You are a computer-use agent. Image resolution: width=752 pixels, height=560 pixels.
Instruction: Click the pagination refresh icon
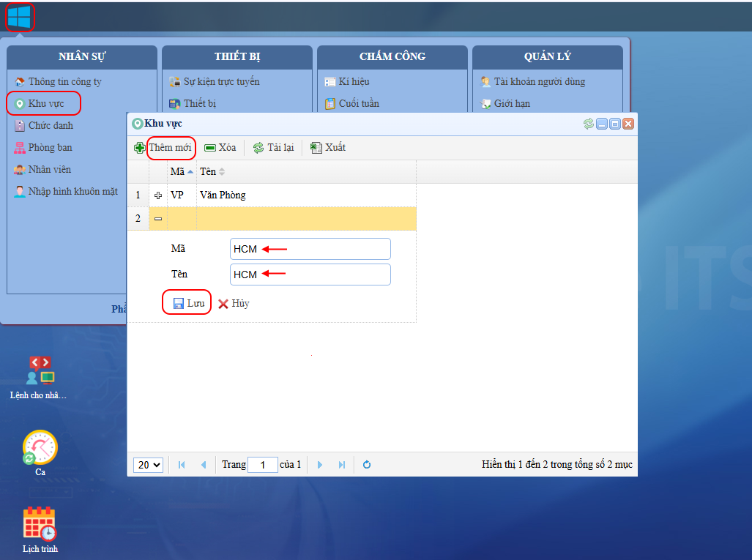(367, 465)
